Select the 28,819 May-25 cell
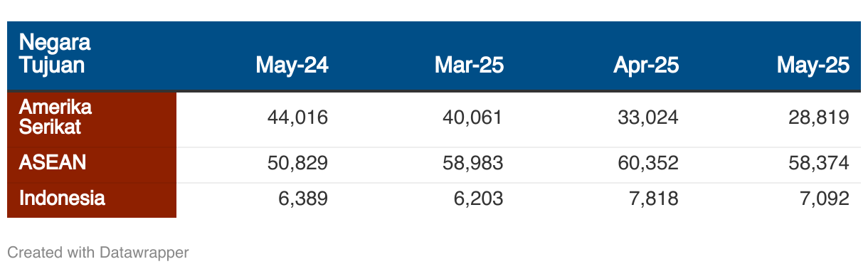The height and width of the screenshot is (269, 868). pyautogui.click(x=819, y=117)
